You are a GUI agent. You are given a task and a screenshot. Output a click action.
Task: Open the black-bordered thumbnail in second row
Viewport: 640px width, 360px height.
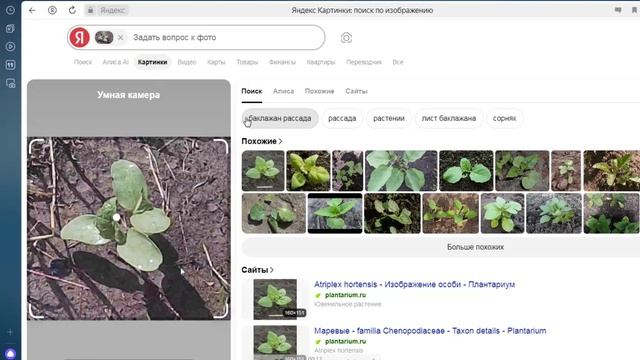coord(335,213)
